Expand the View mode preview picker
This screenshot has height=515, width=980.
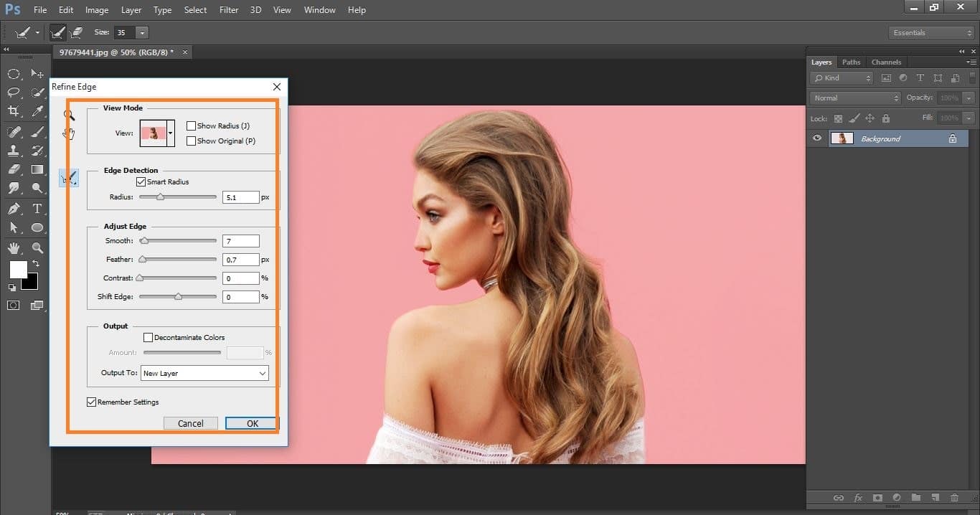[x=169, y=133]
